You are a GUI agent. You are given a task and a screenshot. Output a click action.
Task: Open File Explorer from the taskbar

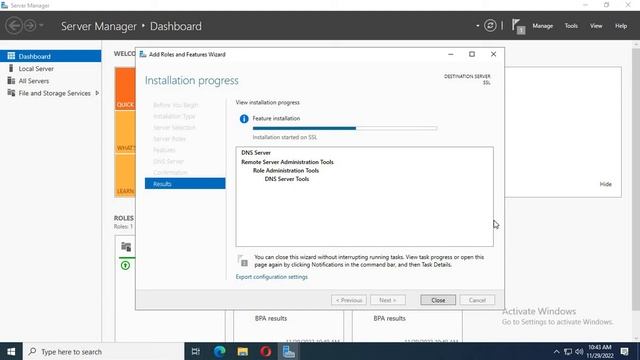point(242,351)
